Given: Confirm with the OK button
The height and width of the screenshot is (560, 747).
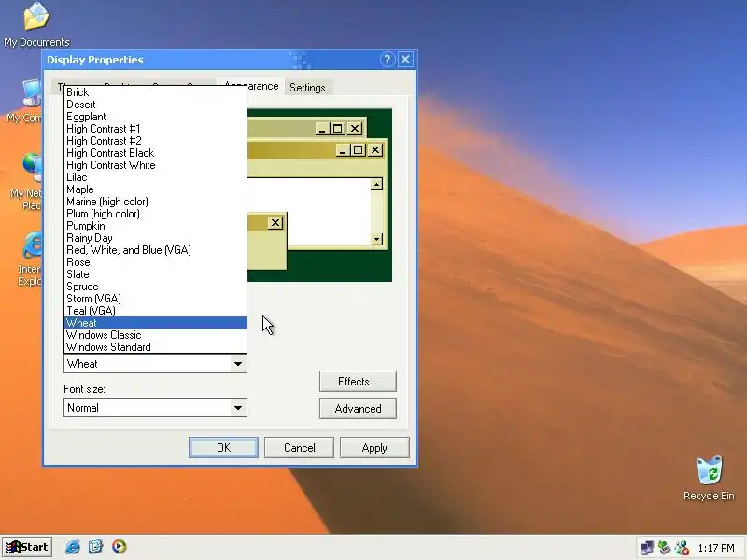Looking at the screenshot, I should pyautogui.click(x=223, y=448).
